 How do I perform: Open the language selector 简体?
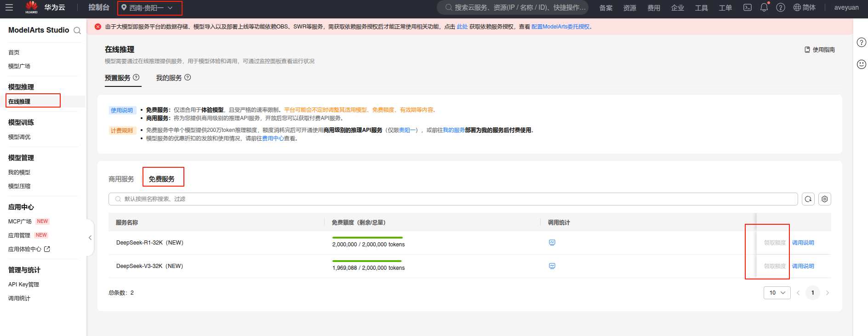click(x=805, y=7)
